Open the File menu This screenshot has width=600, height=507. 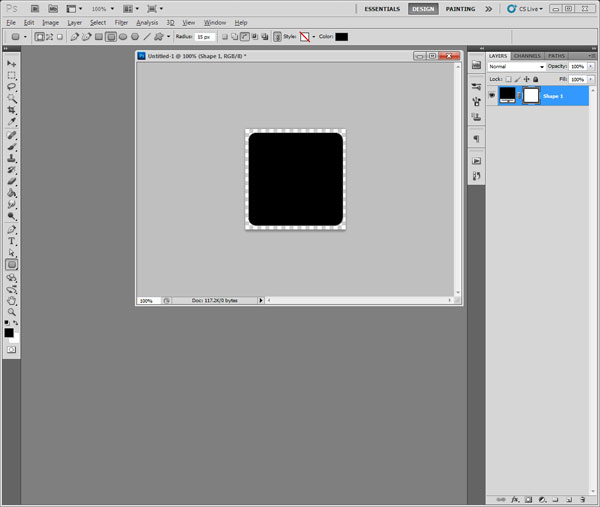click(11, 23)
